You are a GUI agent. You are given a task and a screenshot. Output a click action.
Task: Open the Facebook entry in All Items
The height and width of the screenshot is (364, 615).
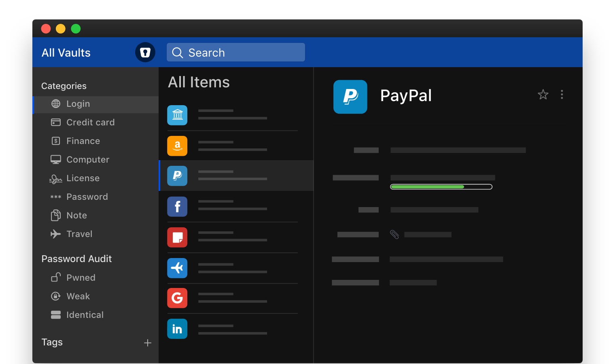click(x=233, y=207)
